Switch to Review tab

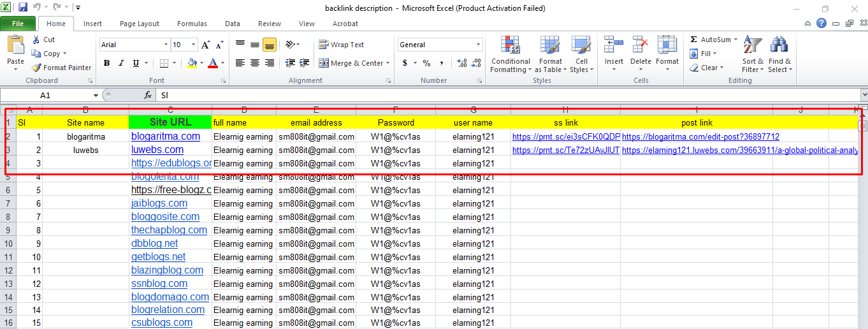point(270,24)
